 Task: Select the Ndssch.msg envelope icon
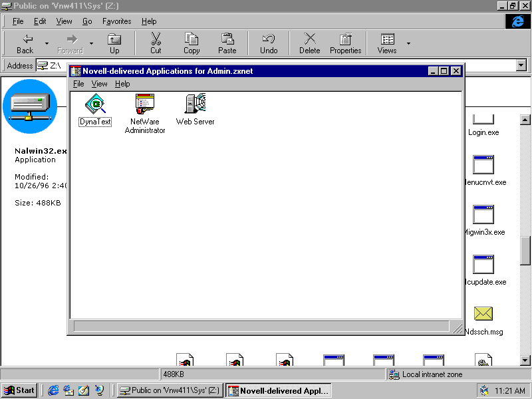(483, 313)
